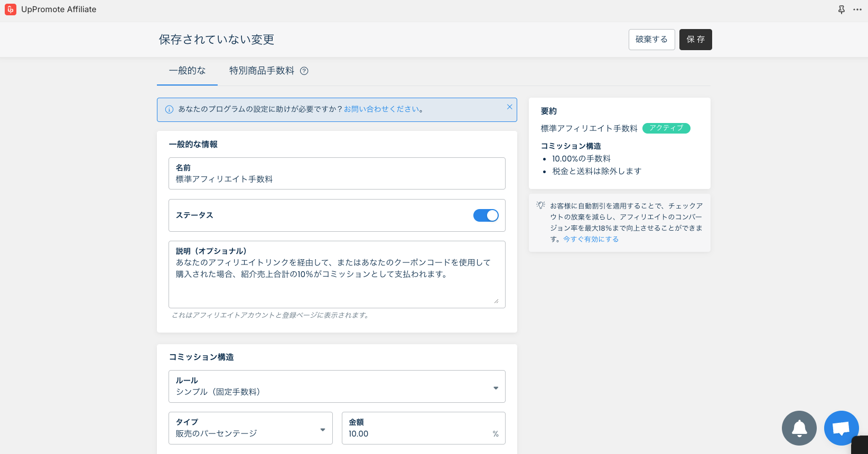The width and height of the screenshot is (868, 454).
Task: Dismiss the program setup help banner
Action: (509, 107)
